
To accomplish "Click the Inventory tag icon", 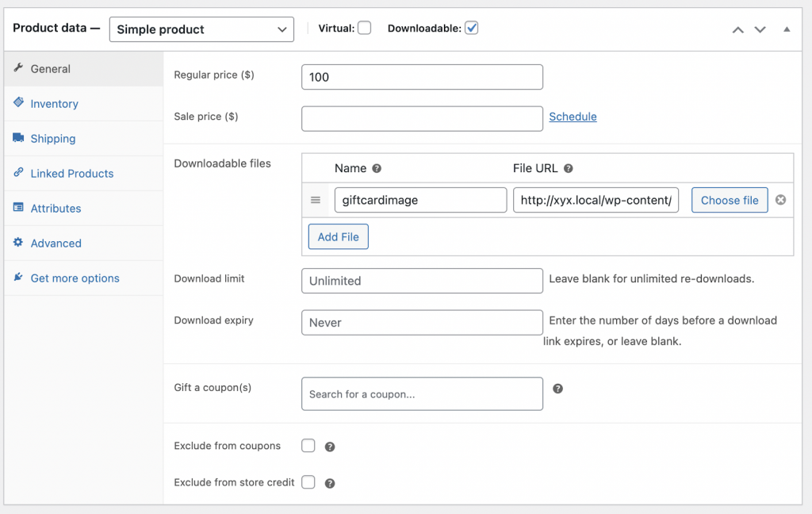I will [18, 102].
